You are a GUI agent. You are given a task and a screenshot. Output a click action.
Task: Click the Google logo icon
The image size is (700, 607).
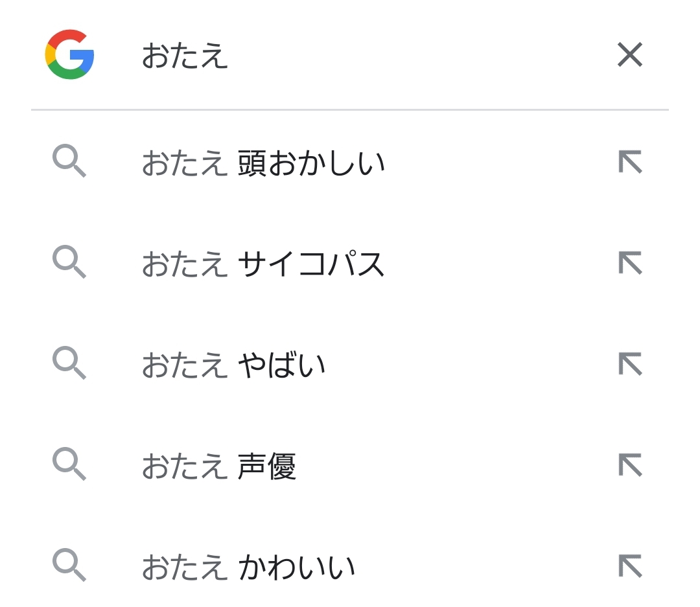69,54
